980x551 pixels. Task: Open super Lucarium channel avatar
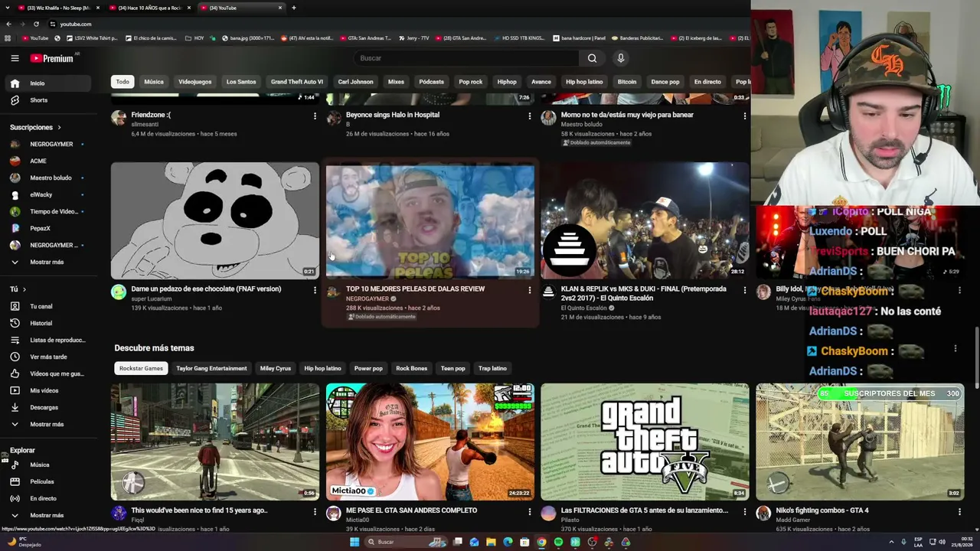point(119,292)
